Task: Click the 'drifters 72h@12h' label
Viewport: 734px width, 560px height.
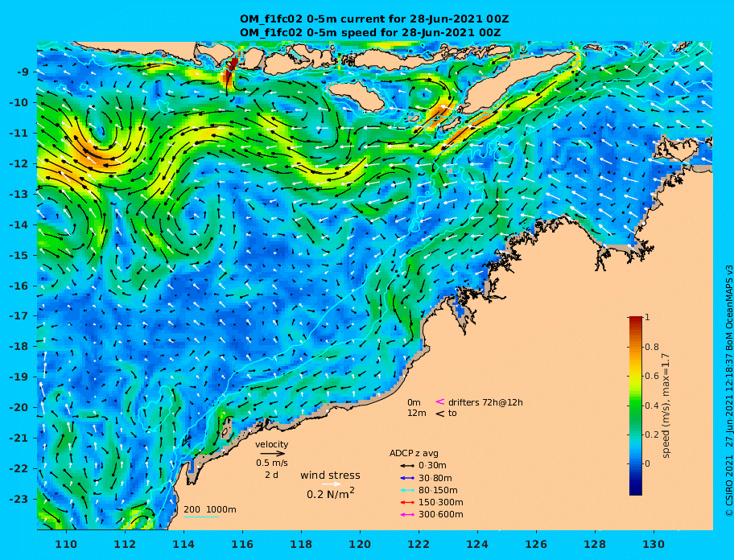Action: [x=485, y=402]
